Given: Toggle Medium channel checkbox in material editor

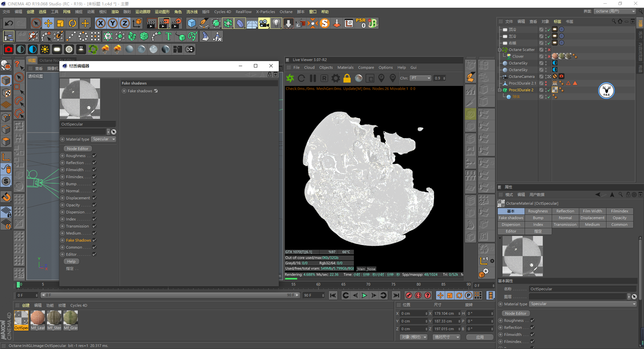Looking at the screenshot, I should coord(95,233).
